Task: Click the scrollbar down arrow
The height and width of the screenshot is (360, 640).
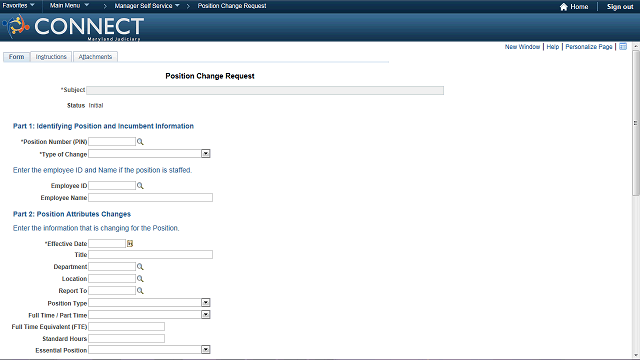Action: (x=636, y=355)
